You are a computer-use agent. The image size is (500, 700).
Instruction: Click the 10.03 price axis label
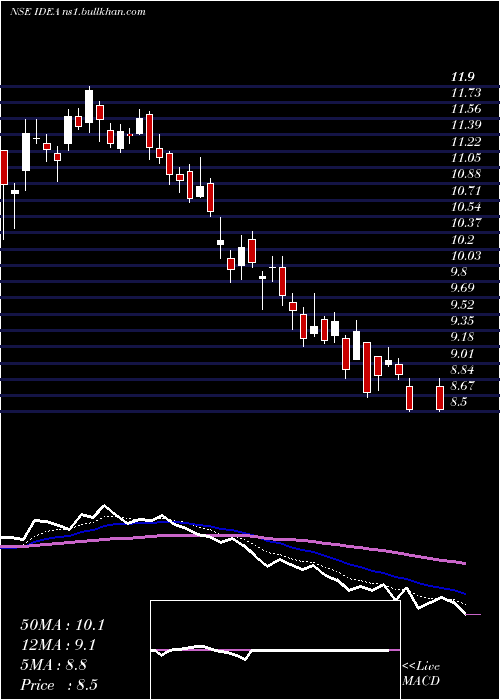coord(466,256)
